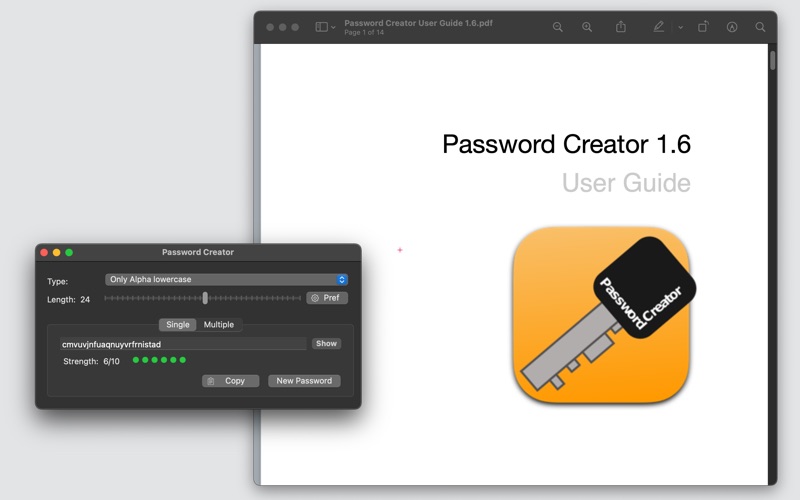Click the 'Password Creator 1.6' title text
Screen dimensions: 800x500
(x=566, y=144)
